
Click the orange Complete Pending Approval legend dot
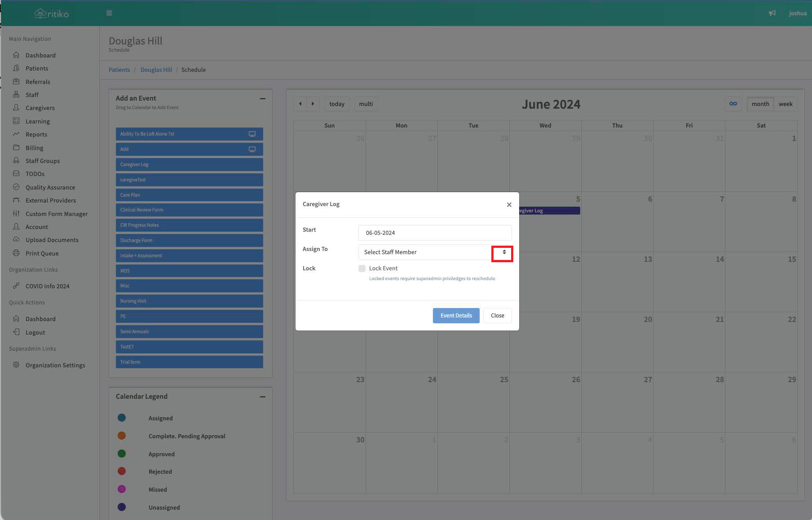(x=122, y=436)
